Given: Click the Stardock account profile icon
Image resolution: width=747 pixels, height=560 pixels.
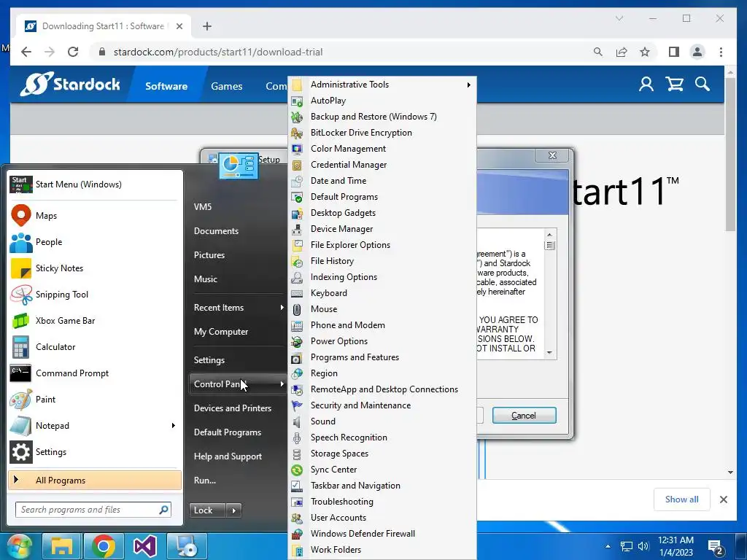Looking at the screenshot, I should pos(646,85).
